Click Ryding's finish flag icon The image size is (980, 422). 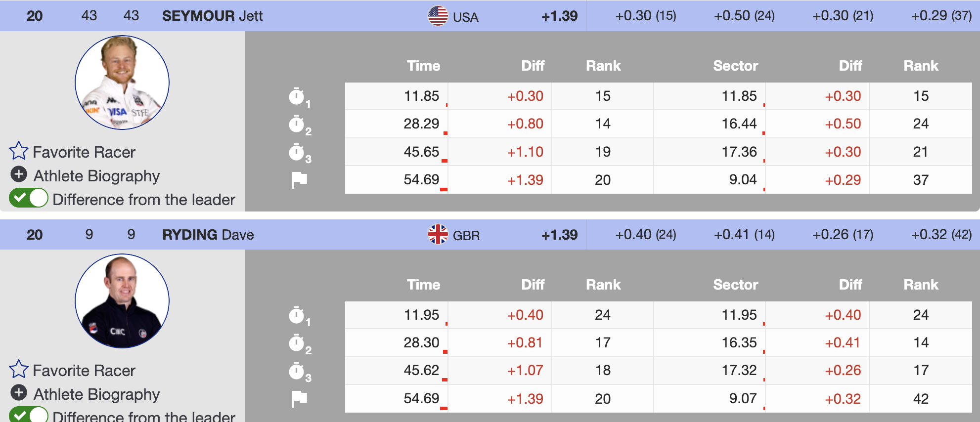(x=299, y=399)
